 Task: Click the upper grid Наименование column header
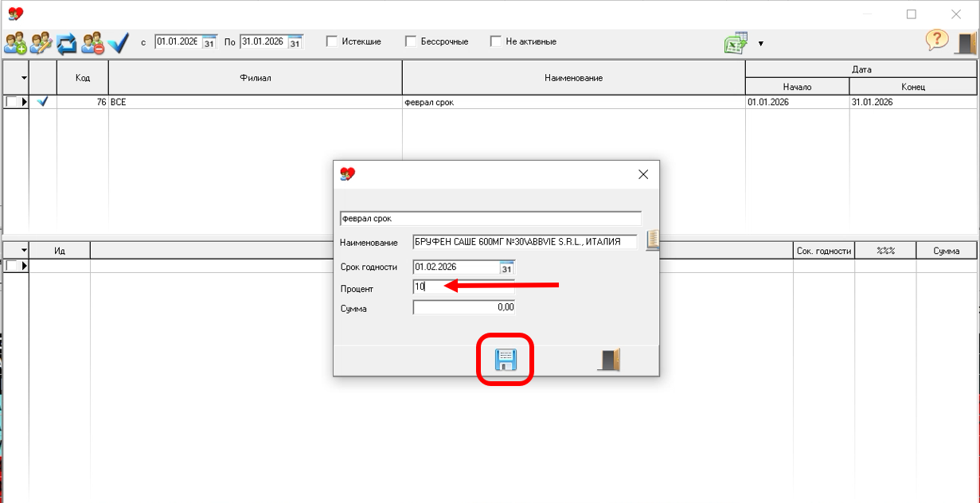pyautogui.click(x=573, y=78)
